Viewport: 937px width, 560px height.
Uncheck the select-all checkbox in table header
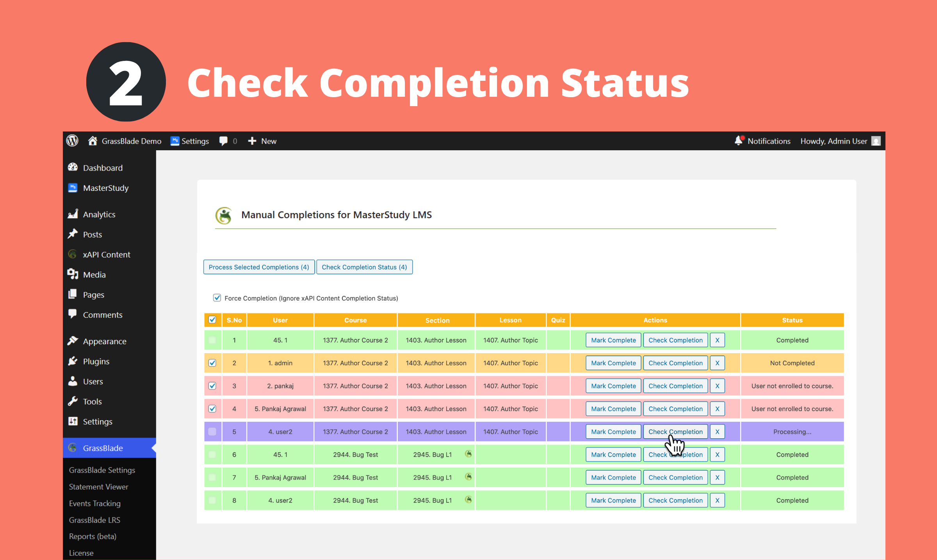click(x=212, y=320)
